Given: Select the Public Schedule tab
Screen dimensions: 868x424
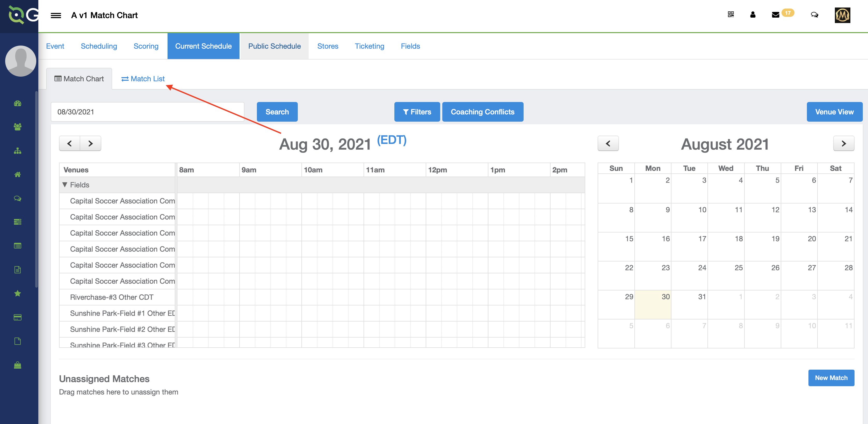Looking at the screenshot, I should point(274,46).
